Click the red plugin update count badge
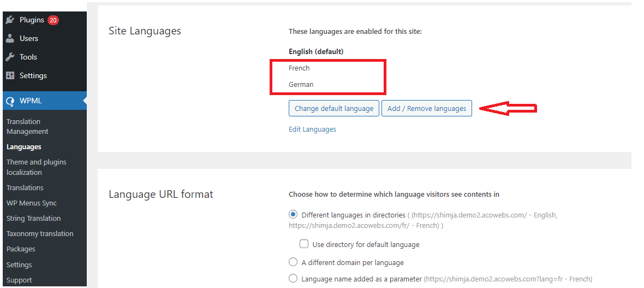Image resolution: width=644 pixels, height=288 pixels. [53, 20]
